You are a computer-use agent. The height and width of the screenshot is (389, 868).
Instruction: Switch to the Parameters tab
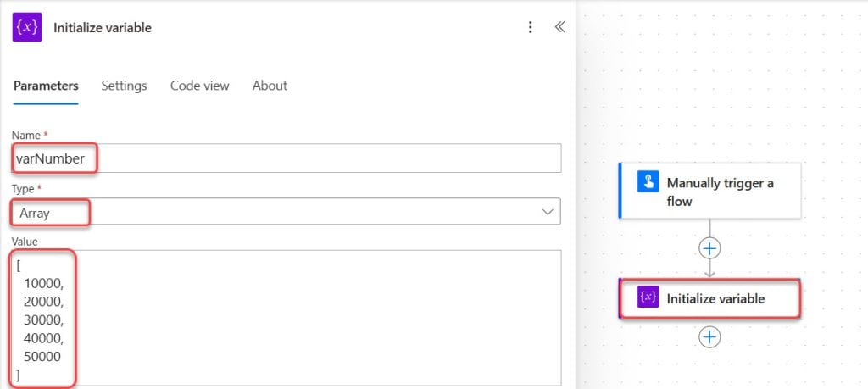[46, 86]
